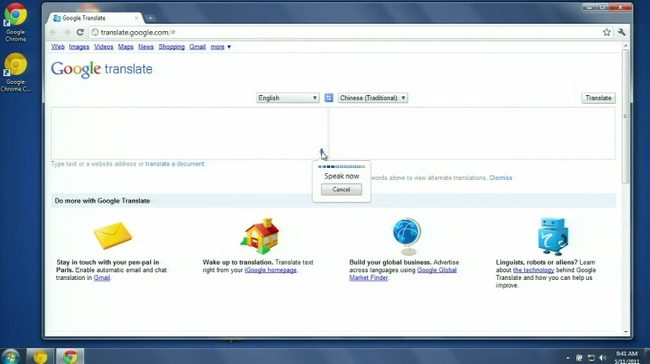Image resolution: width=650 pixels, height=364 pixels.
Task: Open Google Global Market Finder link
Action: pos(403,274)
